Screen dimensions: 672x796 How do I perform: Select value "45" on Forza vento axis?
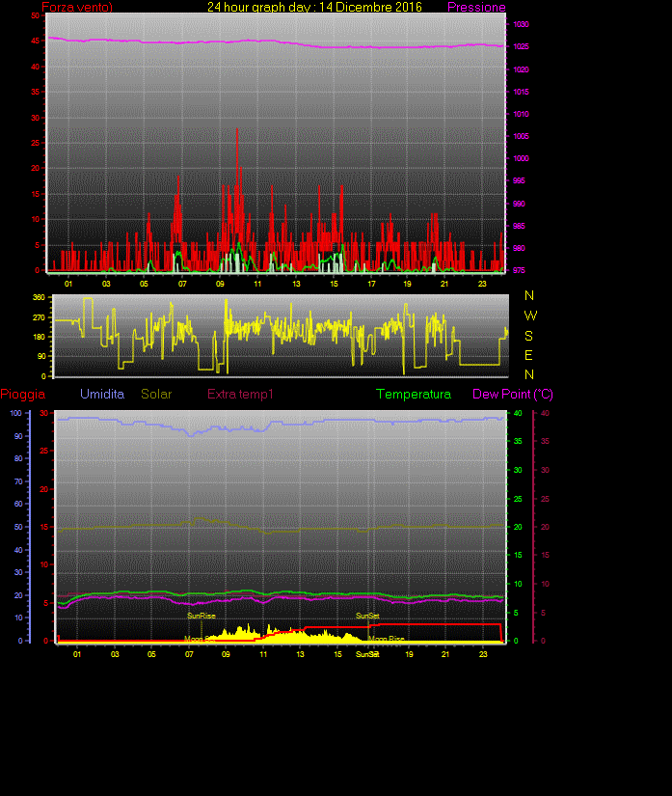[x=35, y=41]
